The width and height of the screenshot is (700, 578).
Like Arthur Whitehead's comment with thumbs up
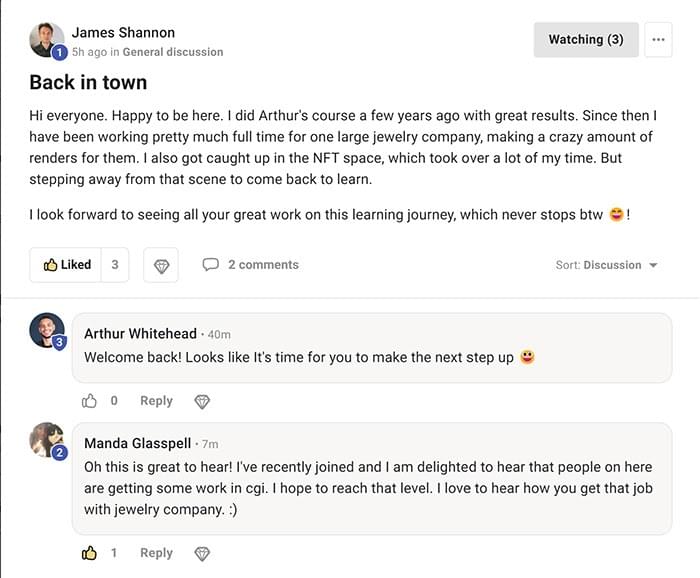point(89,401)
